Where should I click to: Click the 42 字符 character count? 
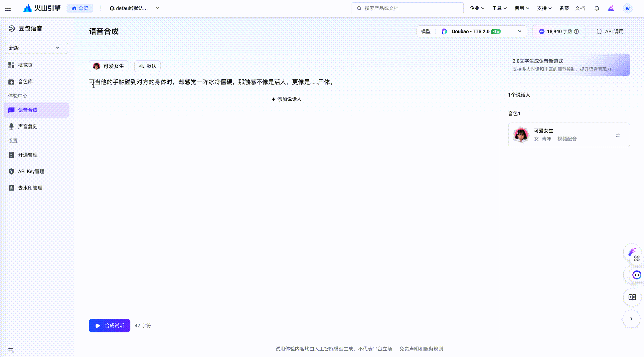[x=143, y=326]
